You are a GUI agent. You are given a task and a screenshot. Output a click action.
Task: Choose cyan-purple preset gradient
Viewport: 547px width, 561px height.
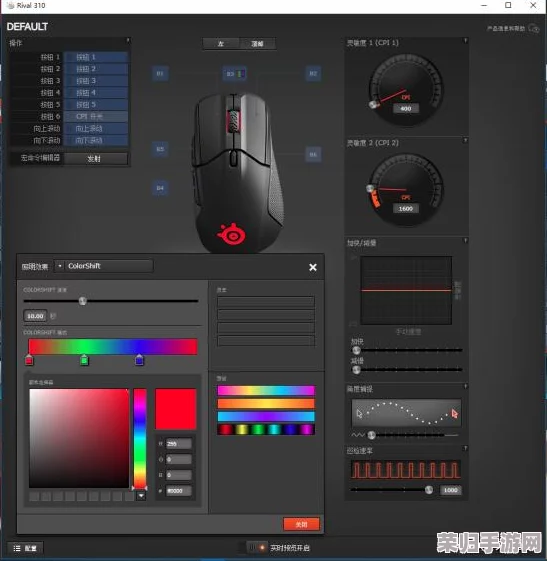point(266,416)
